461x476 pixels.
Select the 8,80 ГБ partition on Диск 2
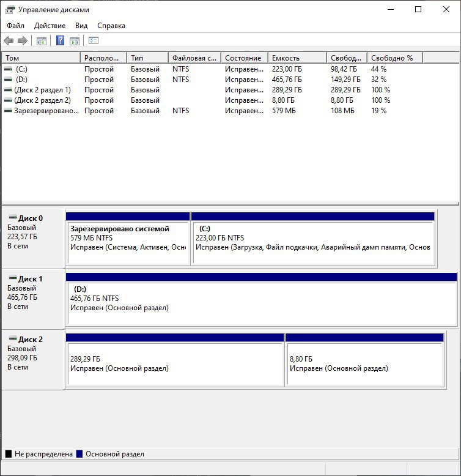(x=365, y=360)
